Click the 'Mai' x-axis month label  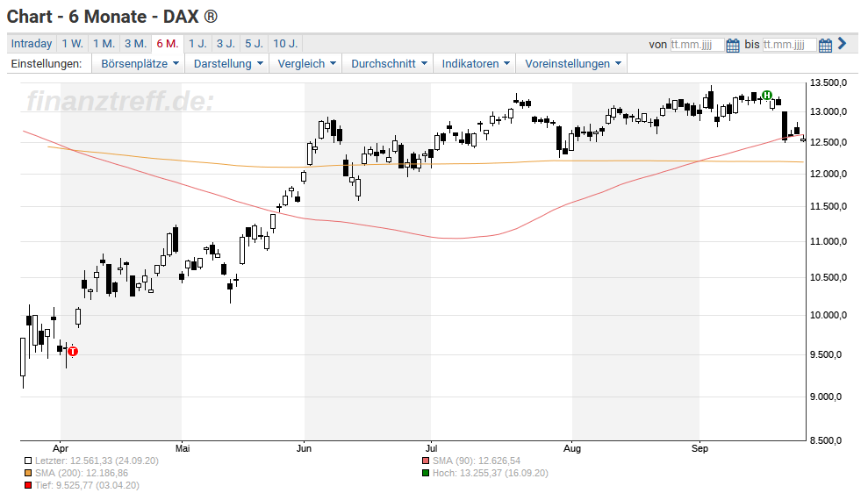(183, 449)
